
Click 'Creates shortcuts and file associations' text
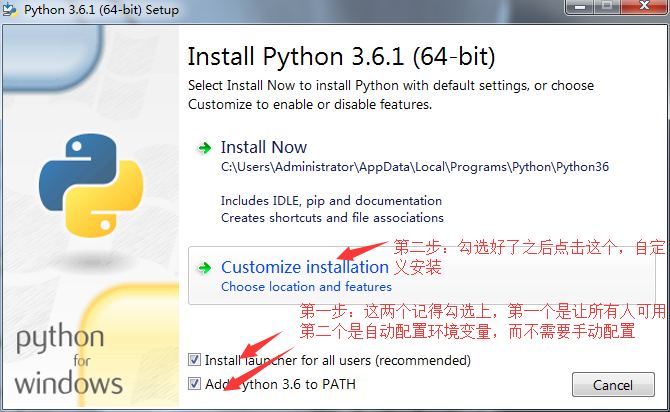click(x=332, y=218)
